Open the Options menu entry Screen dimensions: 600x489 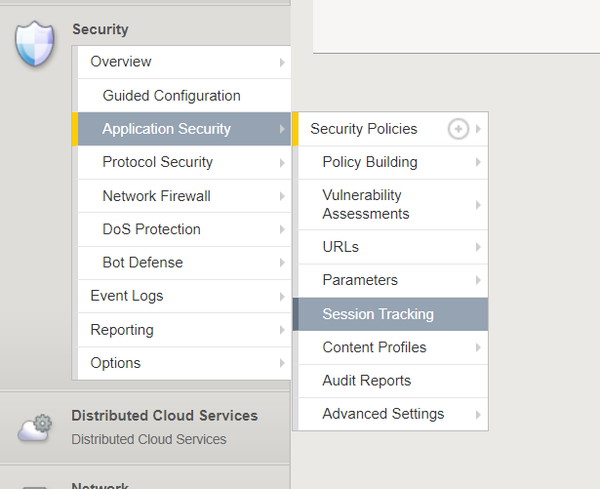tap(115, 363)
